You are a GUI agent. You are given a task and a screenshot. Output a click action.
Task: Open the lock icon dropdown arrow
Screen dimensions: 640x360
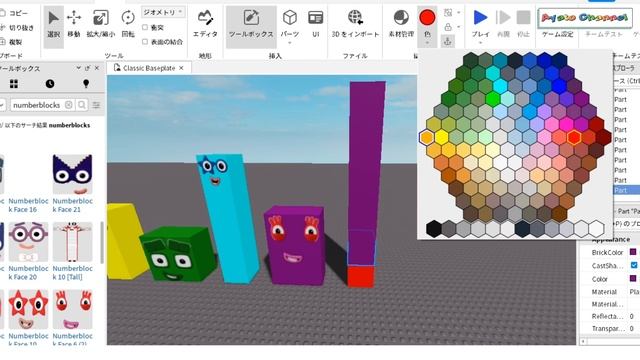tap(458, 27)
